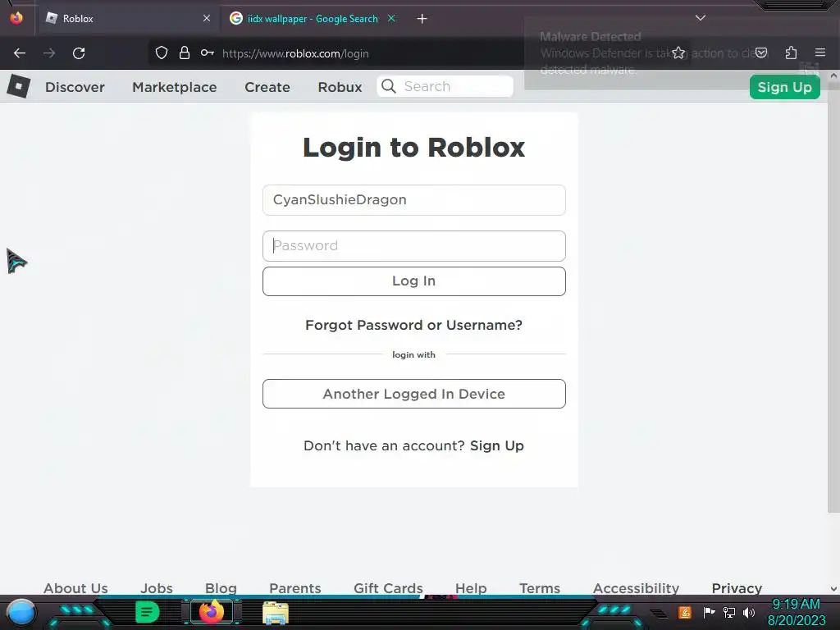Close the iidx wallpaper Google Search tab
The width and height of the screenshot is (840, 630).
(391, 18)
